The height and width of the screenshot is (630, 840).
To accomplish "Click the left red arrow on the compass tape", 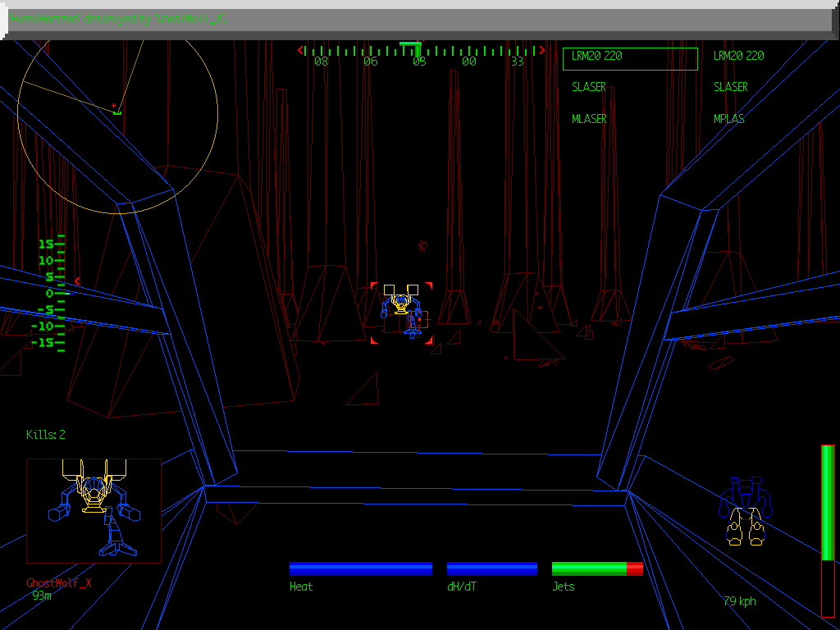I will coord(299,49).
